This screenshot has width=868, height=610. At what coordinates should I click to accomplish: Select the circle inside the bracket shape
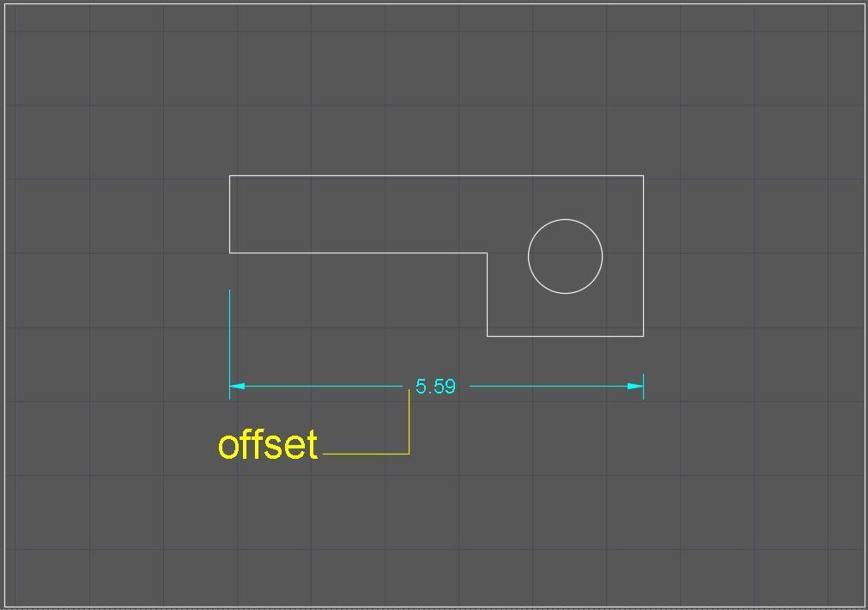(565, 256)
